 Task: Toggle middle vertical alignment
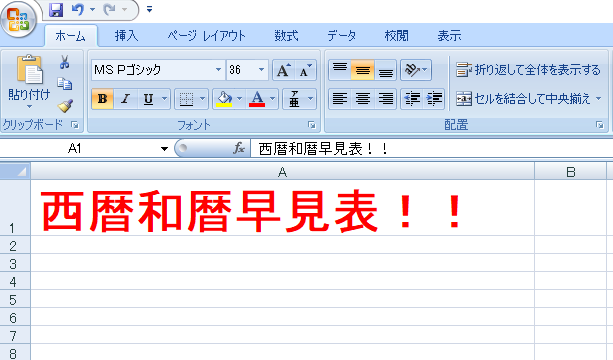point(362,70)
